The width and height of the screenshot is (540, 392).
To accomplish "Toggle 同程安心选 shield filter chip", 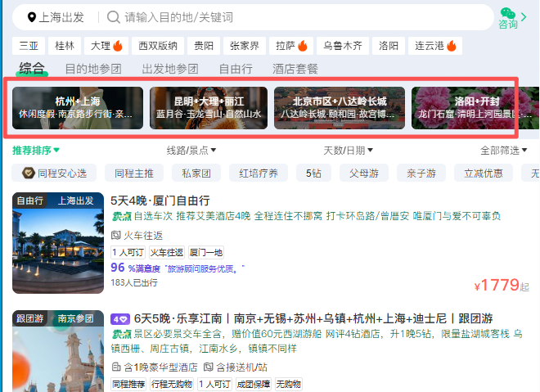I will [54, 173].
